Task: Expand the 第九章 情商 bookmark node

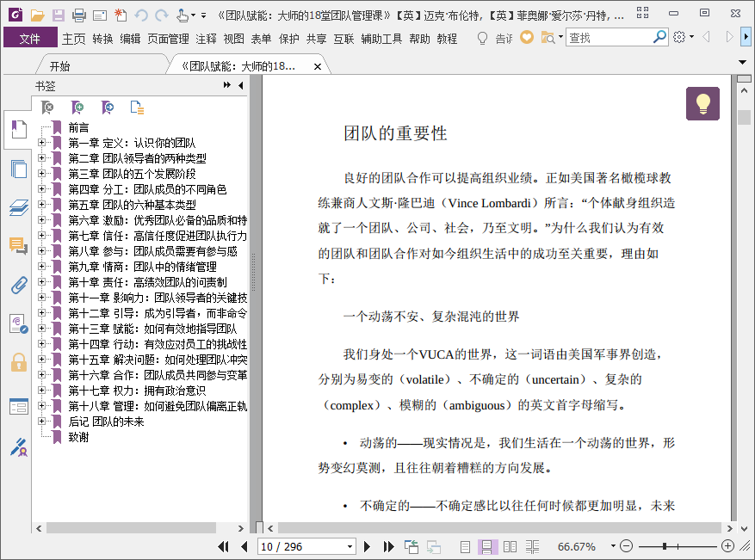Action: coord(41,266)
